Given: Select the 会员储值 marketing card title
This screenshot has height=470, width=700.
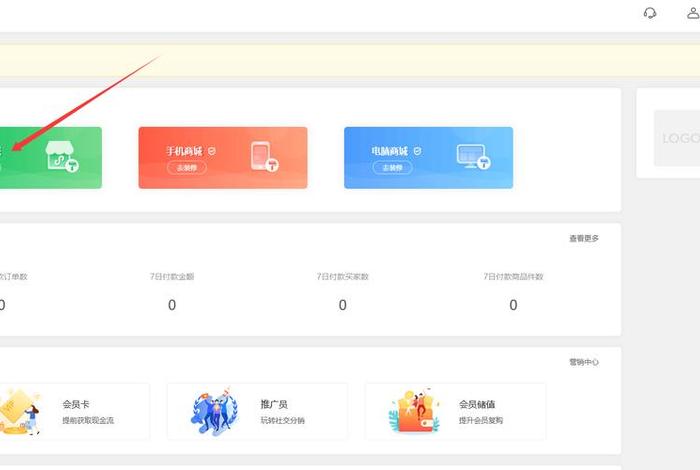Looking at the screenshot, I should coord(477,404).
